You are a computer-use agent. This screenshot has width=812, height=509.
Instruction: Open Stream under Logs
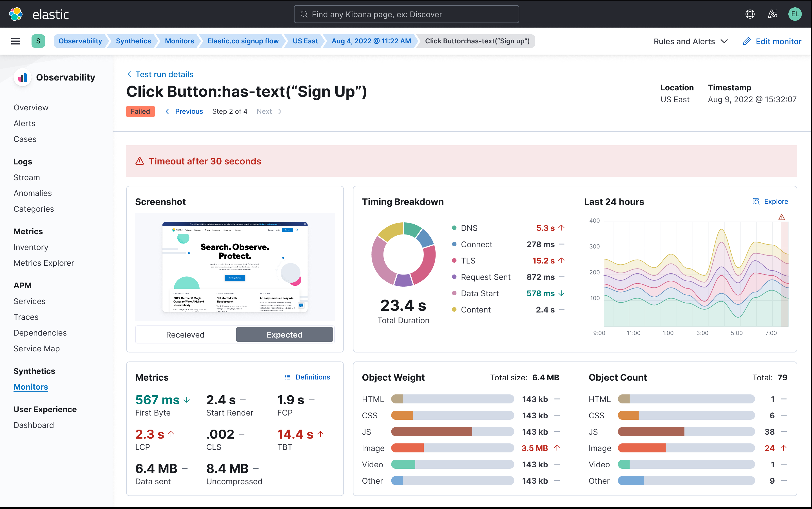click(26, 177)
